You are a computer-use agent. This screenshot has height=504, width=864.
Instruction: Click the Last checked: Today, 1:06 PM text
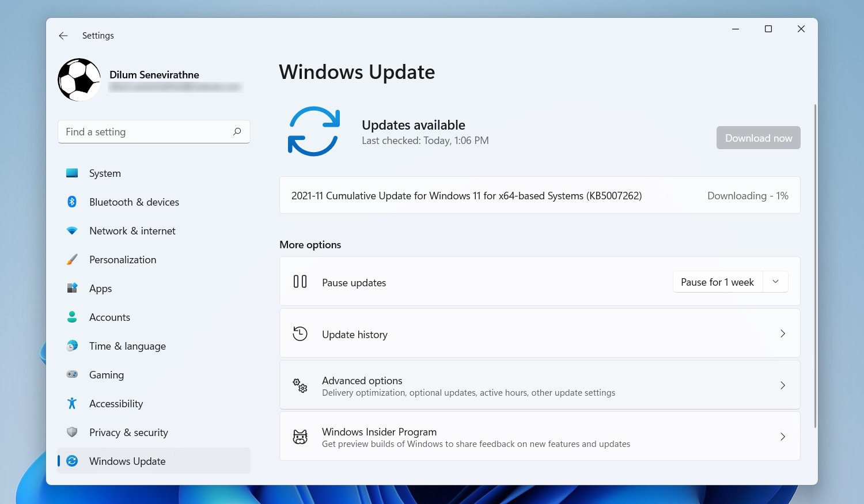coord(425,141)
